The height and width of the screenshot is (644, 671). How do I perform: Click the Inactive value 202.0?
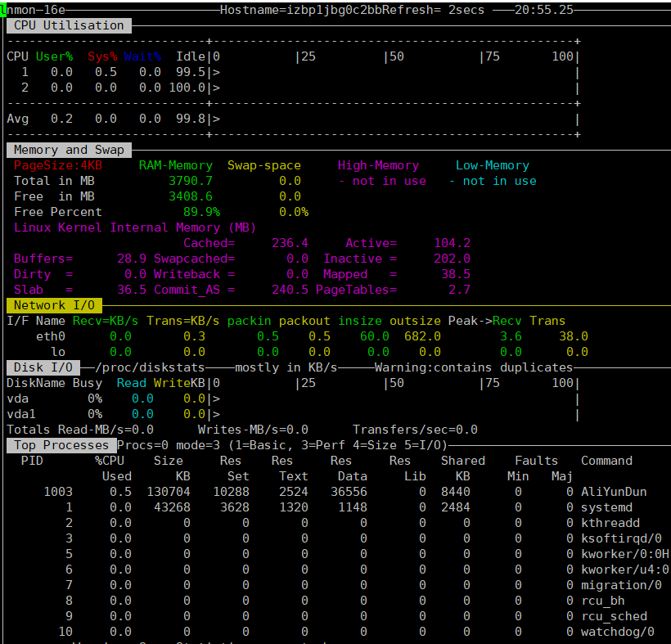pos(453,259)
